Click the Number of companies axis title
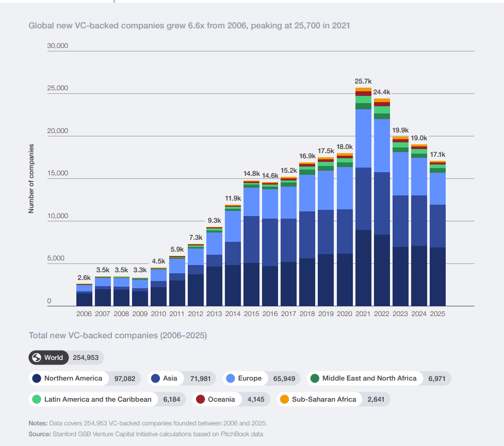Image resolution: width=504 pixels, height=446 pixels. pyautogui.click(x=31, y=178)
